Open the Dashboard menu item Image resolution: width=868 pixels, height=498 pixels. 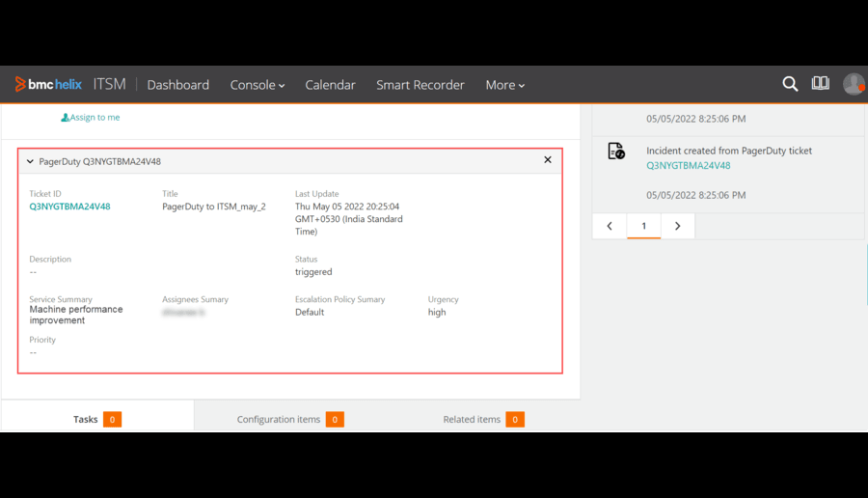tap(177, 85)
